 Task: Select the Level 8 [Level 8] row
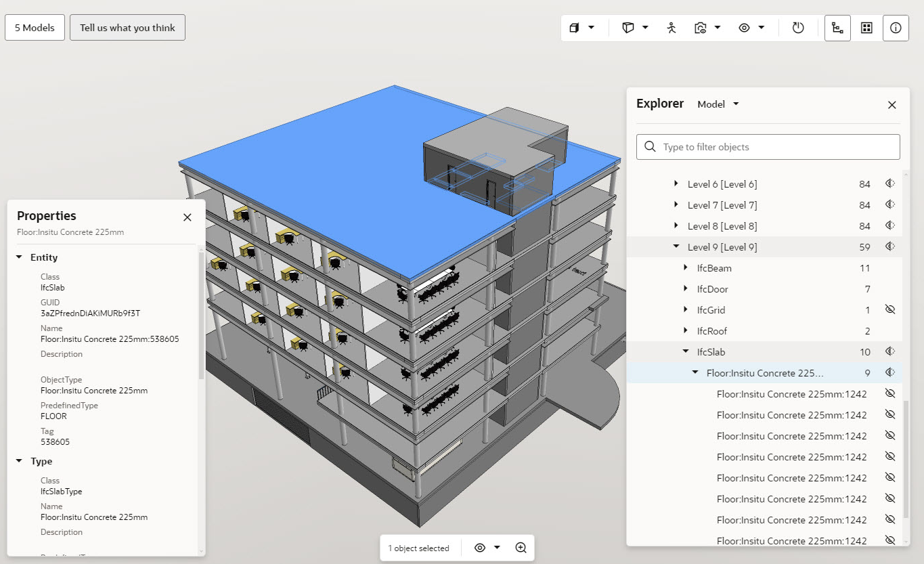(764, 226)
